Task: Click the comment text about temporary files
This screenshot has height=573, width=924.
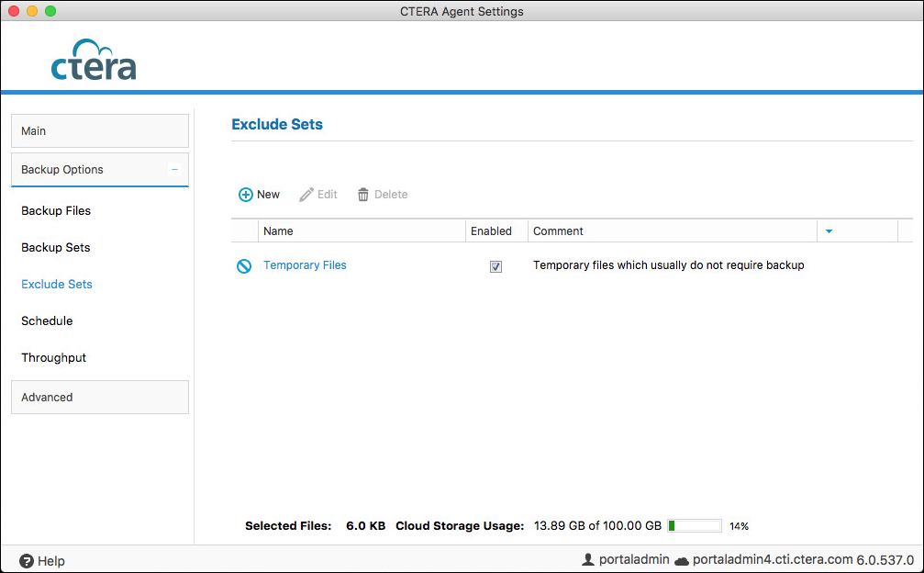Action: (x=669, y=265)
